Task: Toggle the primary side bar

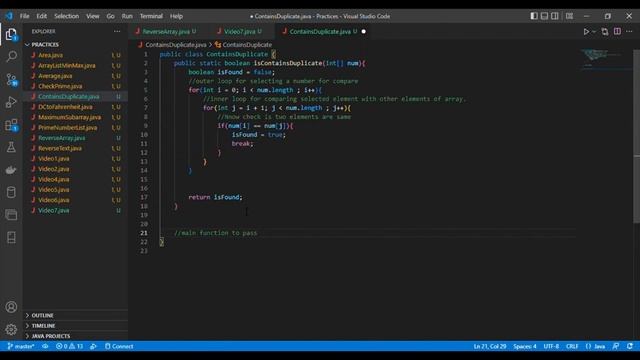Action: pos(534,16)
